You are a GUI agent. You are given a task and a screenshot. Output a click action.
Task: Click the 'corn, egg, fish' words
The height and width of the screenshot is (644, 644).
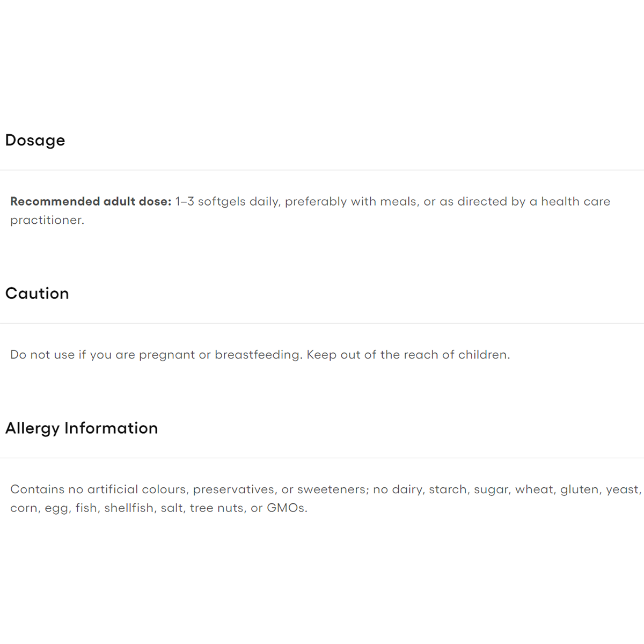coord(55,508)
